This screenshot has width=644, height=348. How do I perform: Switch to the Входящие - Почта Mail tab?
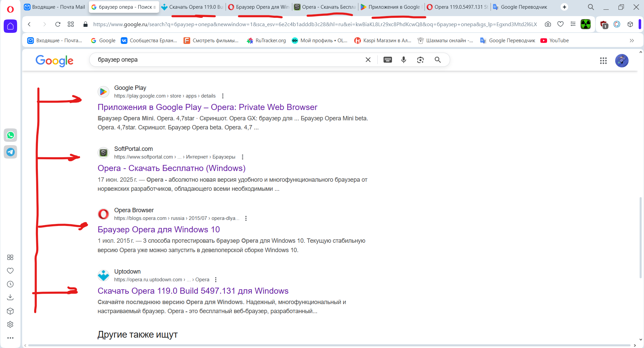click(55, 7)
